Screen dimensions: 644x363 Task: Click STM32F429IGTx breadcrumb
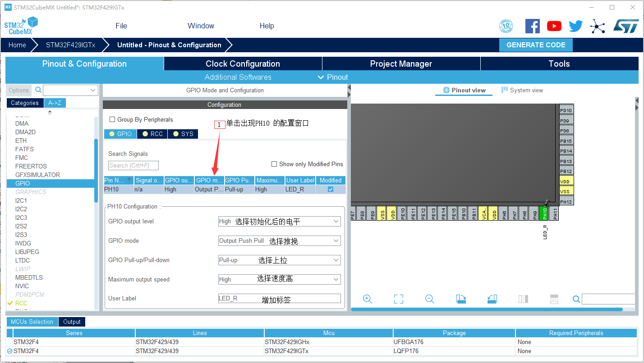70,45
